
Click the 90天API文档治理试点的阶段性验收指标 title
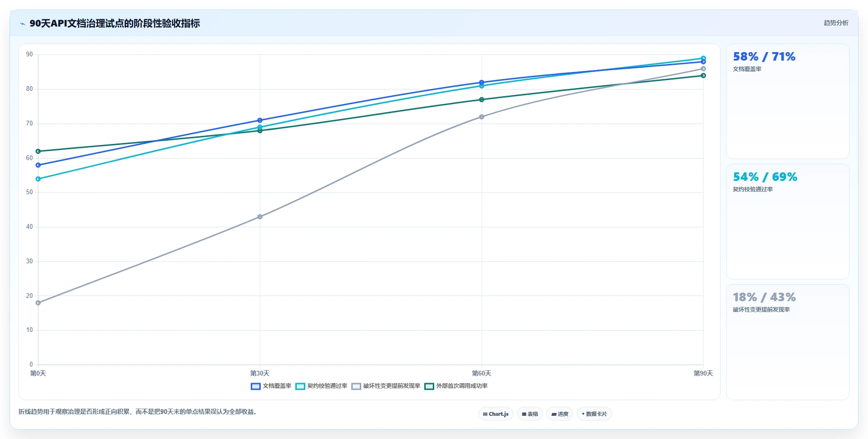tap(115, 23)
